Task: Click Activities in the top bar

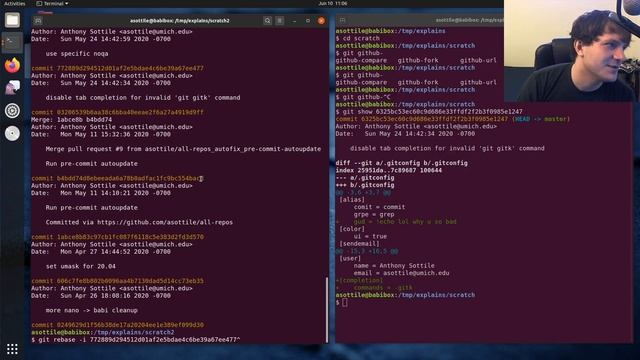Action: click(x=14, y=4)
